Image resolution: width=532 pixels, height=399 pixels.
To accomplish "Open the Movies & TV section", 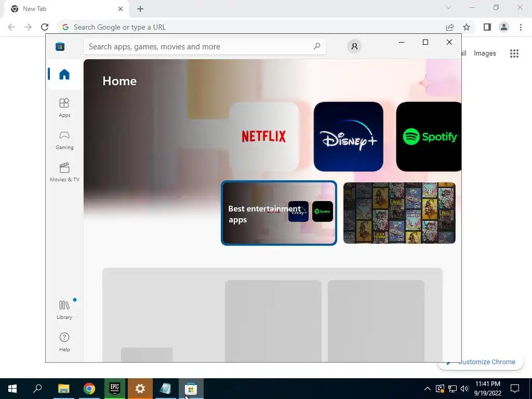I will pyautogui.click(x=64, y=172).
